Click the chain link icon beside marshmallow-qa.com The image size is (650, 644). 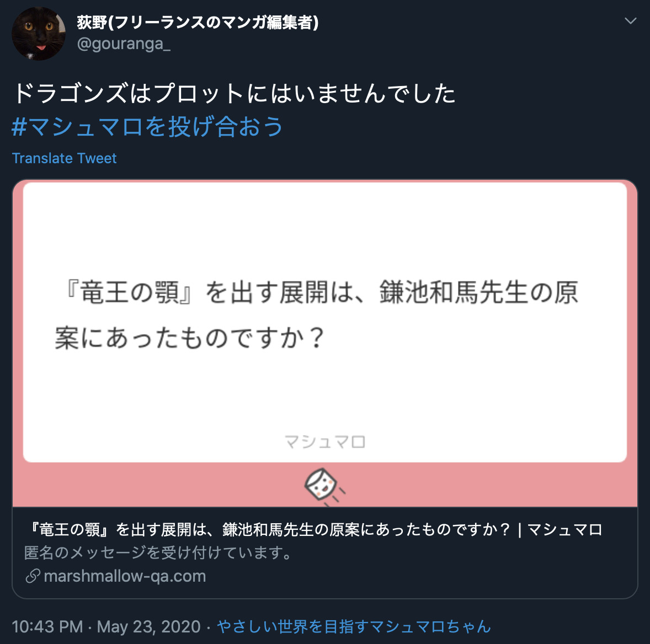pos(33,576)
